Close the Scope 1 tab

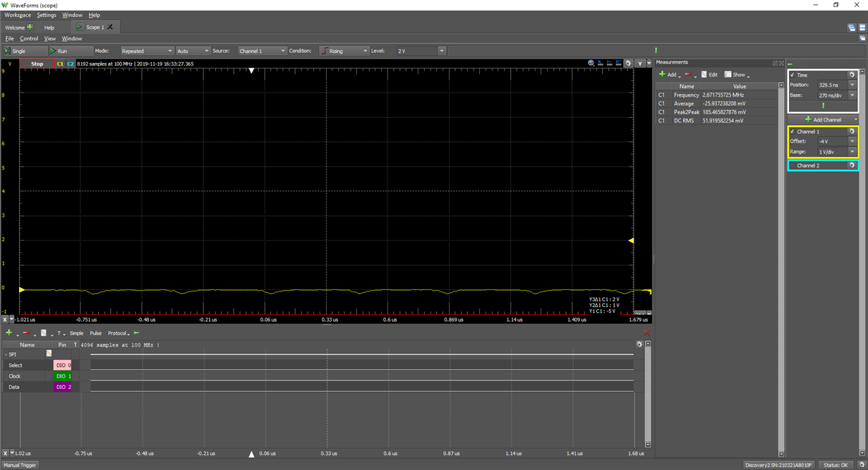(110, 28)
